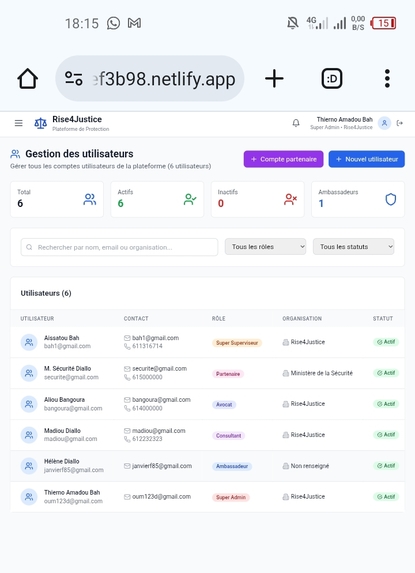
Task: Focus the search by name field
Action: point(119,247)
